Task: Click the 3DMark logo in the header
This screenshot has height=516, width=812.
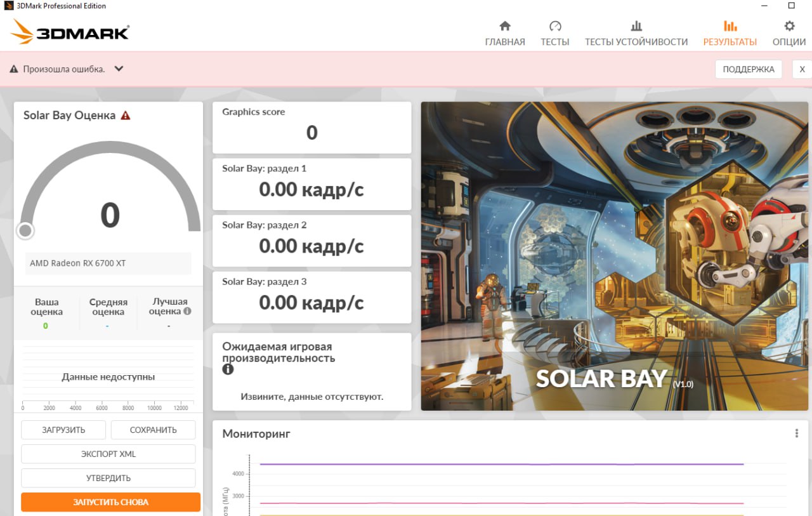Action: point(70,31)
